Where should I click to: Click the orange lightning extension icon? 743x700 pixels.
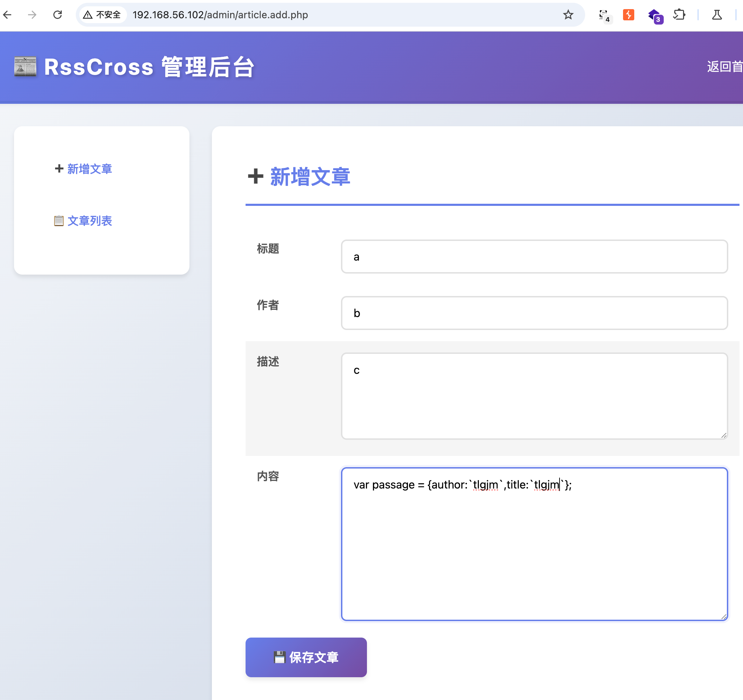click(x=628, y=15)
